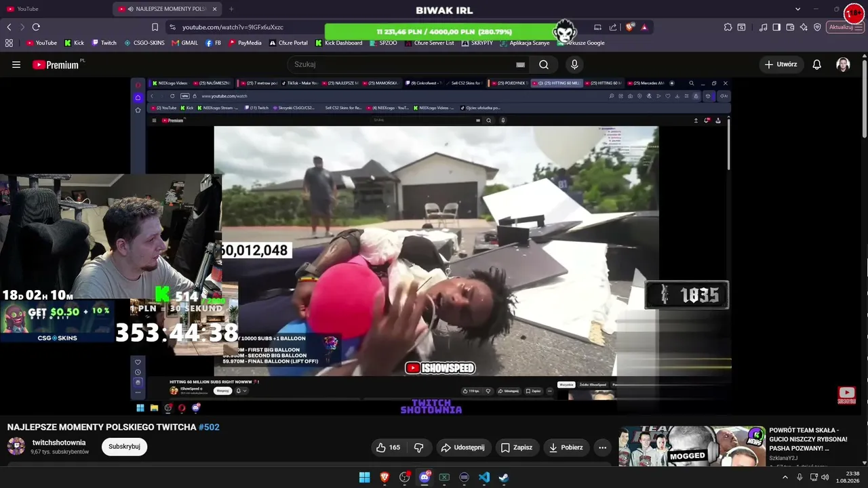Open the on-screen keyboard in search box
868x488 pixels.
pos(520,64)
